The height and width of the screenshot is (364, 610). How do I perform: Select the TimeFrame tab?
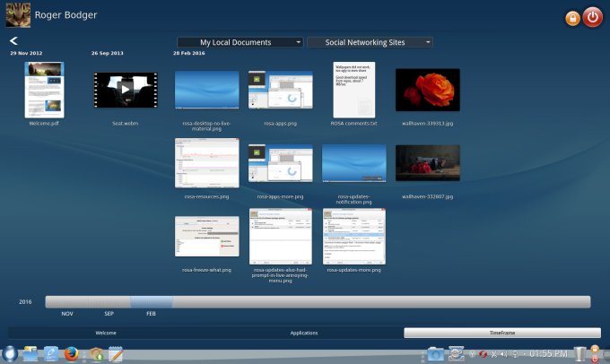click(x=501, y=333)
